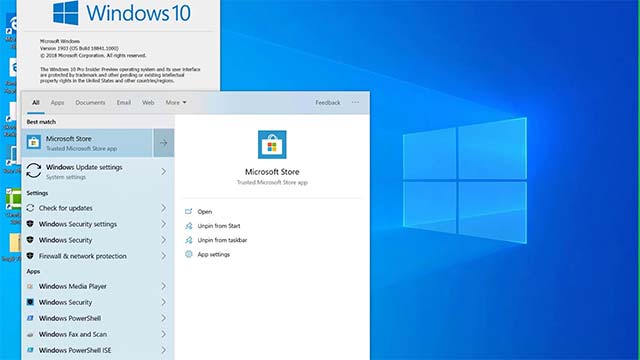Click Open in the Microsoft Store actions
The width and height of the screenshot is (640, 360).
click(204, 211)
